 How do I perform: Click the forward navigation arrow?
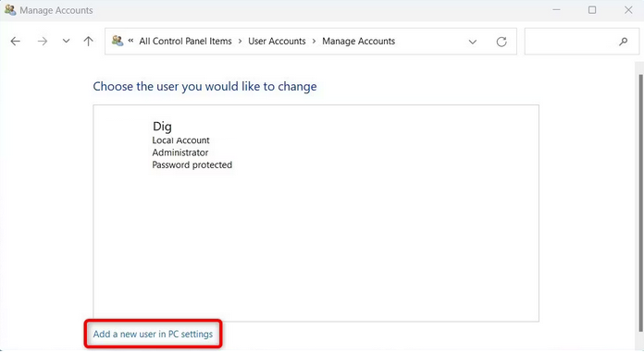(43, 41)
